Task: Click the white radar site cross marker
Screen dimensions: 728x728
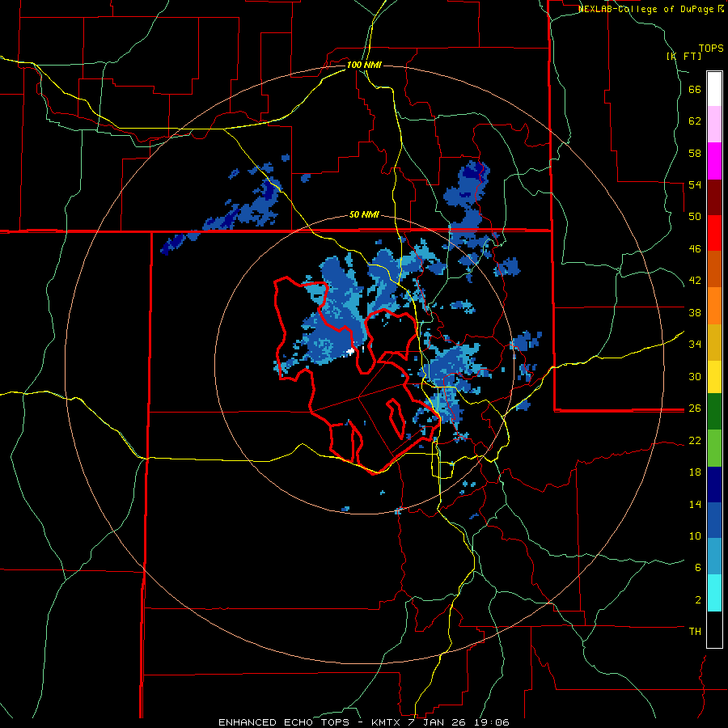Action: point(350,352)
